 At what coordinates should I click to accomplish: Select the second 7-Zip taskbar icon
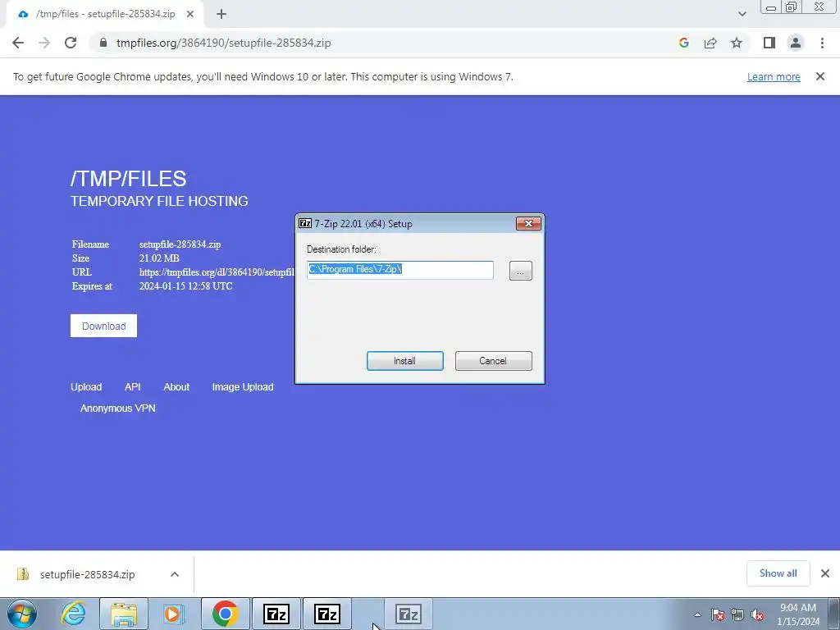pyautogui.click(x=327, y=614)
